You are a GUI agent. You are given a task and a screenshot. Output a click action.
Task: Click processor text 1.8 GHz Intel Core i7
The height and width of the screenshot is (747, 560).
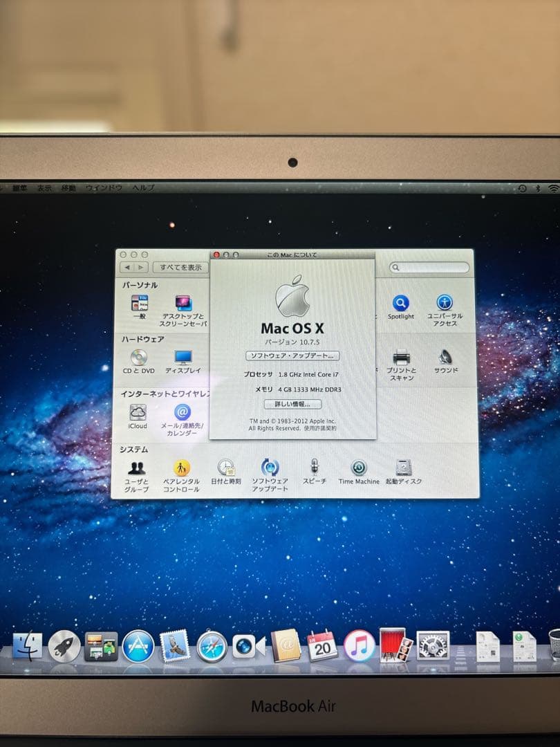[308, 374]
